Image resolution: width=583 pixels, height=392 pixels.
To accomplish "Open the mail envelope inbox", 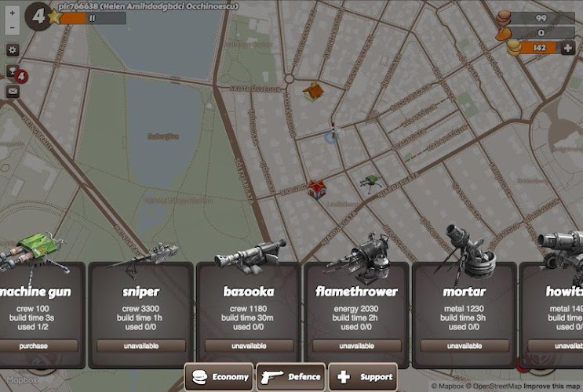I will pyautogui.click(x=13, y=91).
